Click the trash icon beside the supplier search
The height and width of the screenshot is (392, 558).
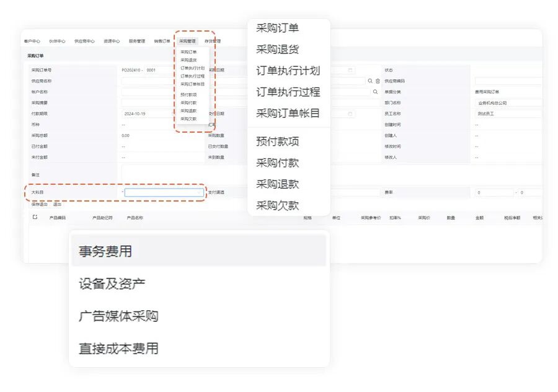tap(378, 81)
